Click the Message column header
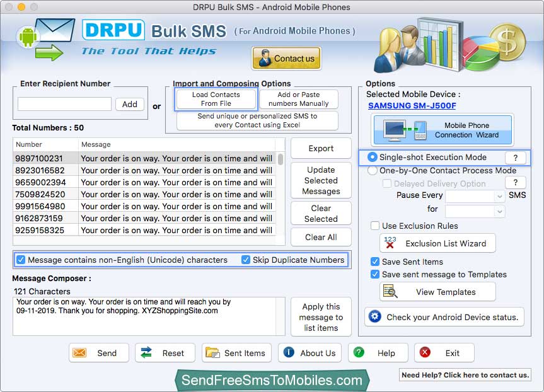Viewport: 544px width, 392px height. click(x=177, y=144)
